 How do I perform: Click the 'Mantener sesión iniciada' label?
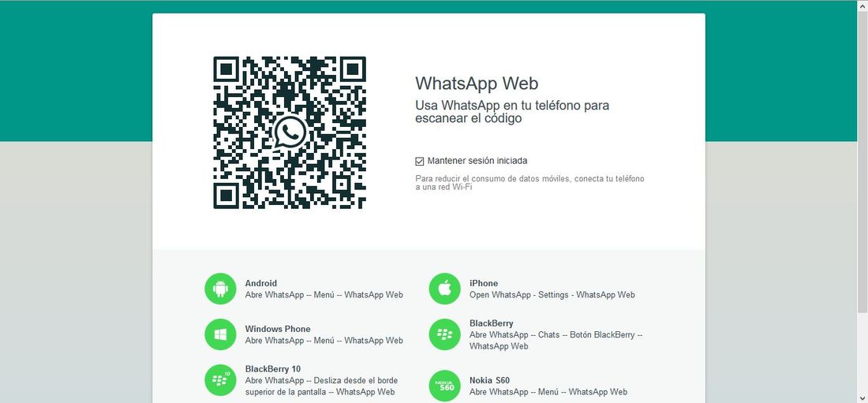click(x=477, y=161)
